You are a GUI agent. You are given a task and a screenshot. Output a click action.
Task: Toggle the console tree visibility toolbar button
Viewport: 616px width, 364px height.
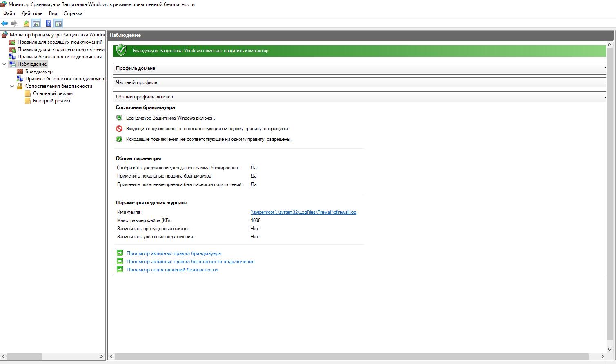(x=36, y=24)
